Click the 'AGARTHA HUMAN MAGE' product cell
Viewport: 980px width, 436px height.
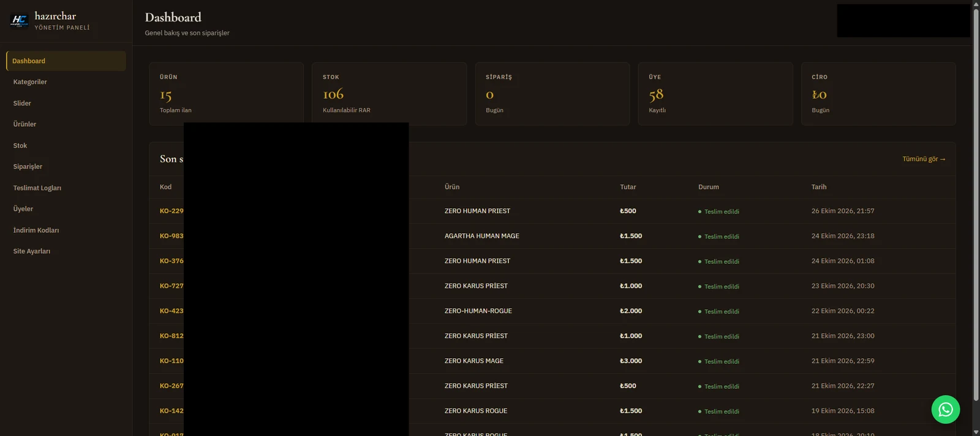click(482, 236)
